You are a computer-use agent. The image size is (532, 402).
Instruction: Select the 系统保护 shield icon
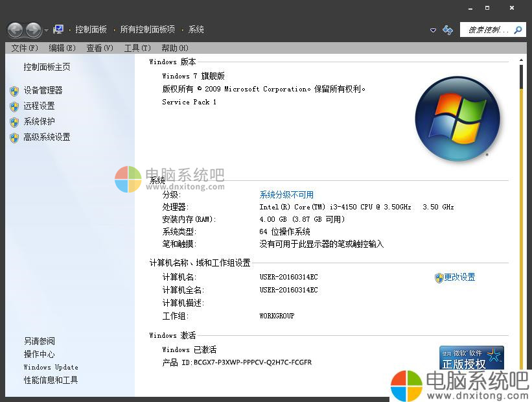tap(14, 121)
